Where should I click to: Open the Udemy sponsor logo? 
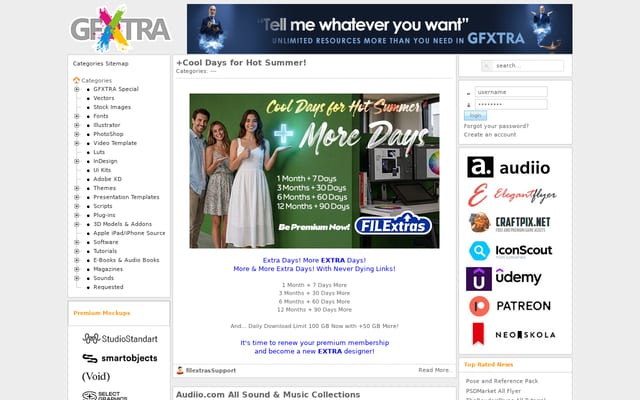[x=504, y=278]
